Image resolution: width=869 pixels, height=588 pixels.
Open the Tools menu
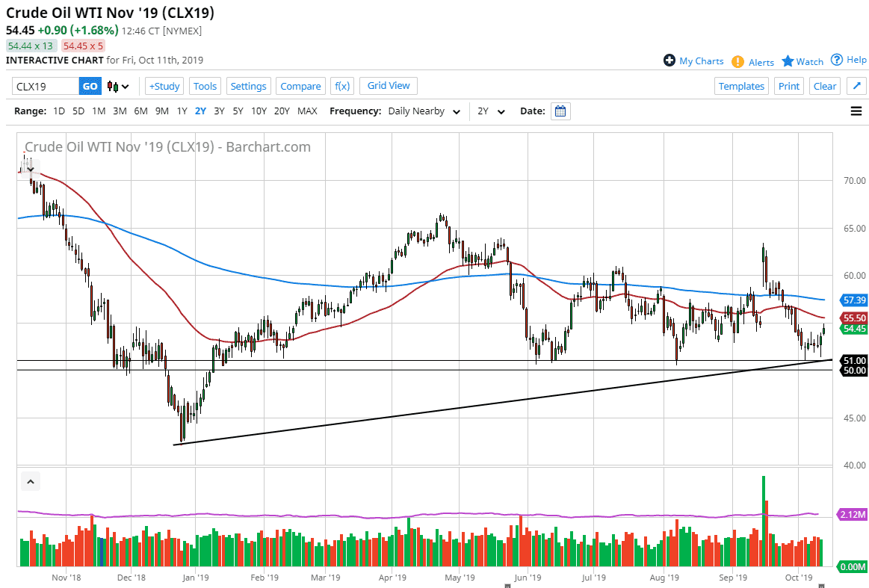pyautogui.click(x=205, y=86)
